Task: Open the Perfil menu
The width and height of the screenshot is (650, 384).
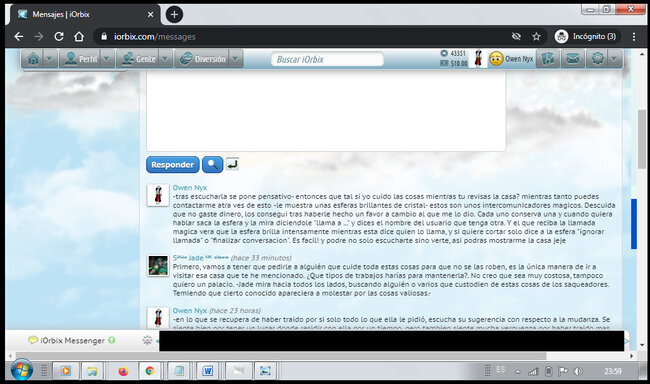Action: click(81, 59)
